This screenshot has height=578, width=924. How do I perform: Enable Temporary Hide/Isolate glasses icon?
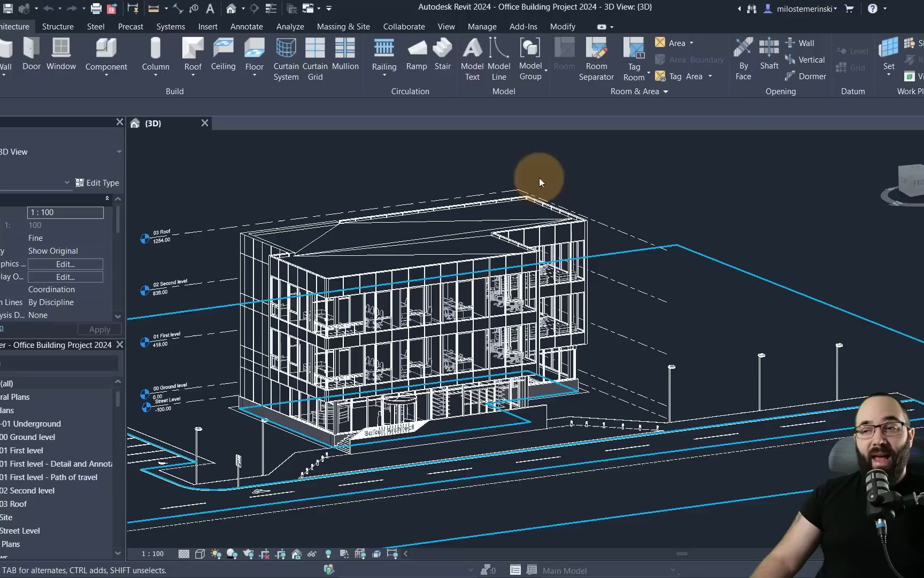[312, 554]
